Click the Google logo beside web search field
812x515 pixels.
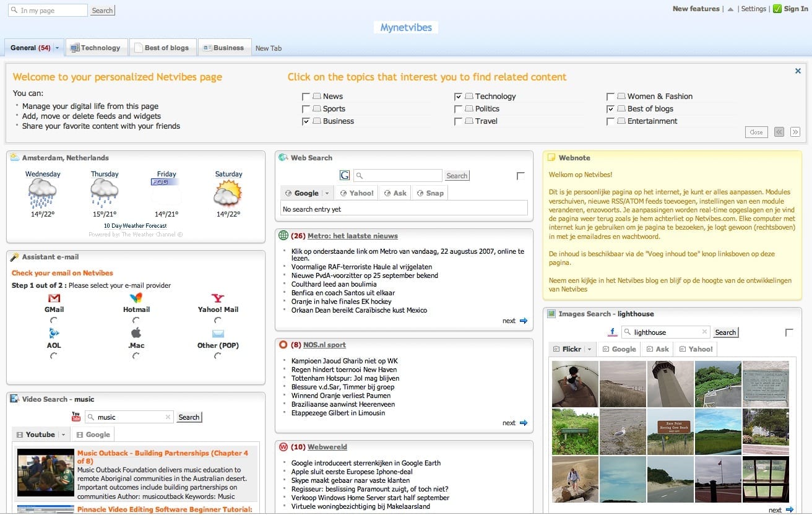click(345, 176)
